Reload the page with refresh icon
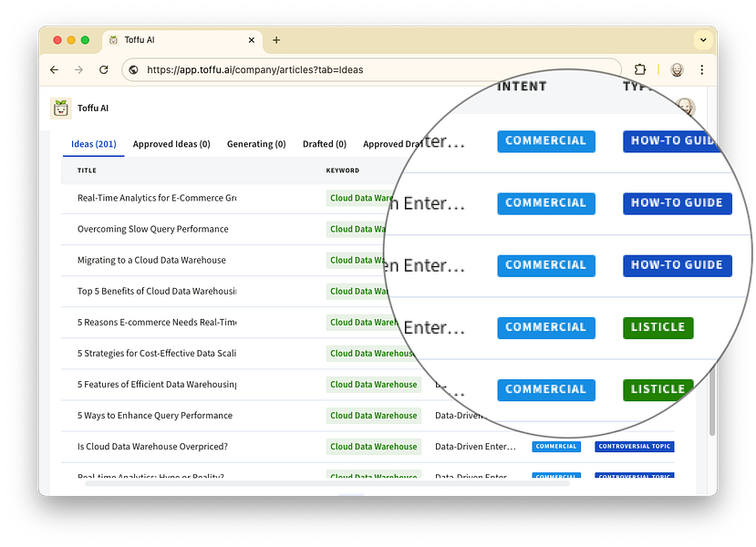Viewport: 756px width, 547px height. [104, 70]
